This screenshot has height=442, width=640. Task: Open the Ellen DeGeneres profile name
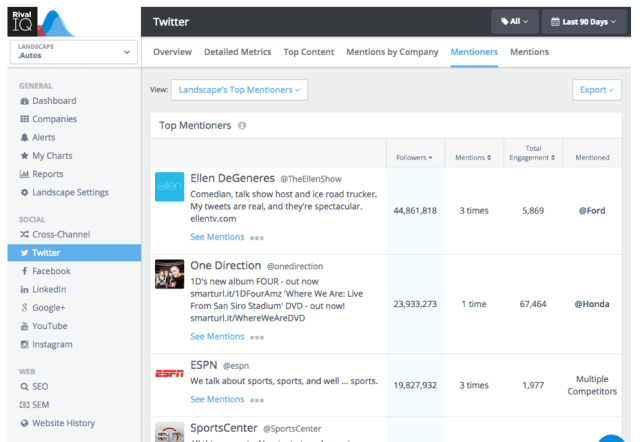232,178
